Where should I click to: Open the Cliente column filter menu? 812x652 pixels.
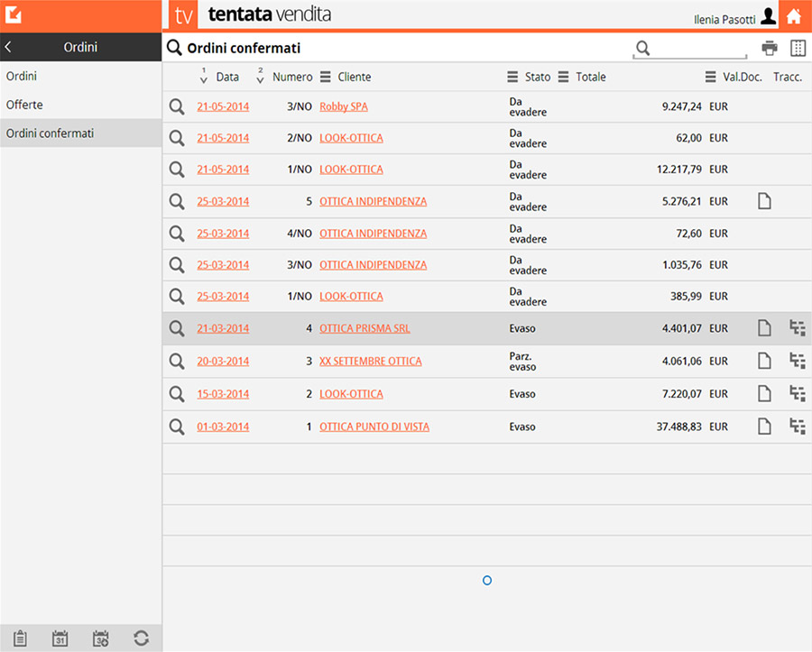pyautogui.click(x=326, y=78)
